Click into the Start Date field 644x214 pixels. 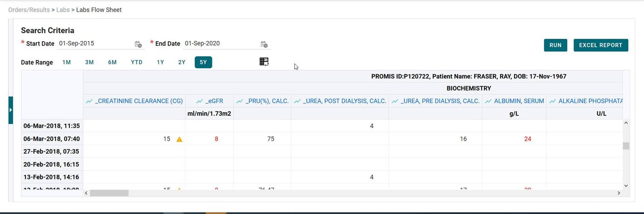[x=95, y=43]
